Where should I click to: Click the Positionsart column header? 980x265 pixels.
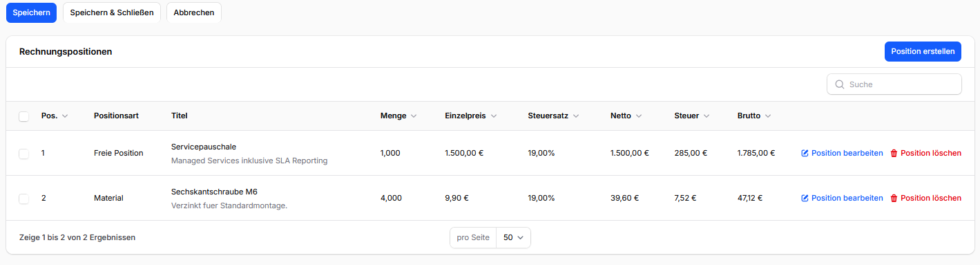[x=116, y=116]
